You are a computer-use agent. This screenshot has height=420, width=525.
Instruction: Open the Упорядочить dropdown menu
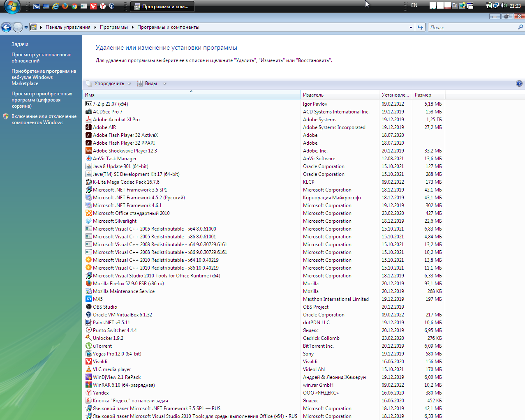[x=109, y=83]
